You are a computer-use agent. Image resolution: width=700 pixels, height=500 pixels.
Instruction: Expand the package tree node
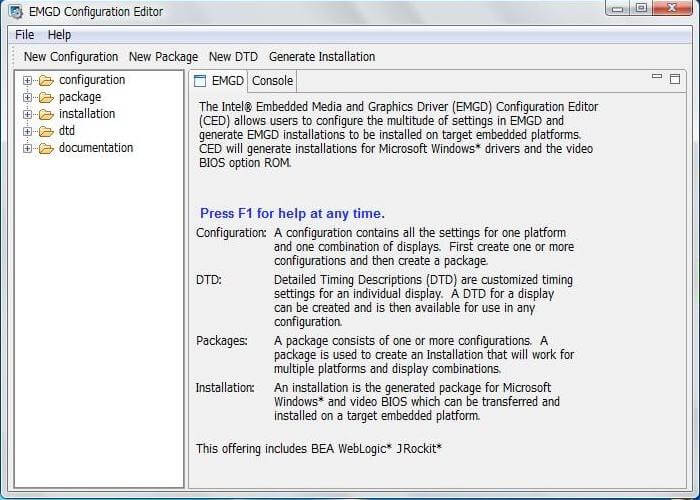click(x=27, y=97)
